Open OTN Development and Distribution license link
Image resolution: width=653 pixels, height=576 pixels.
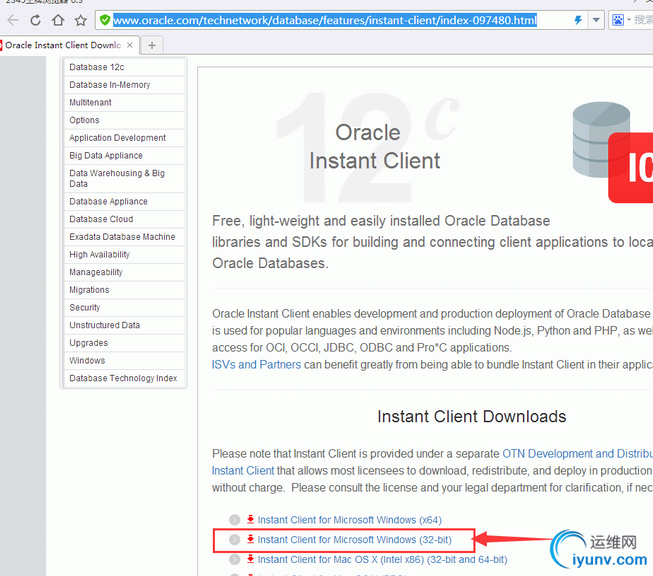pos(577,454)
